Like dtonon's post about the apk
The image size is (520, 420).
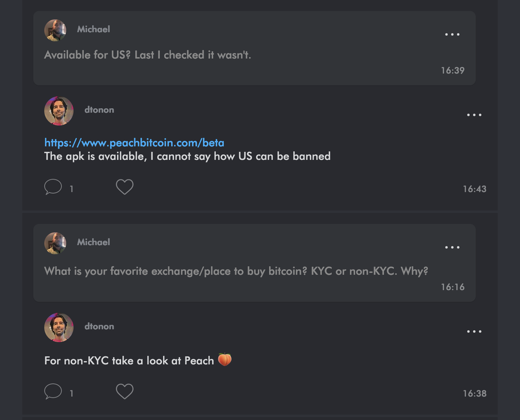[x=124, y=187]
